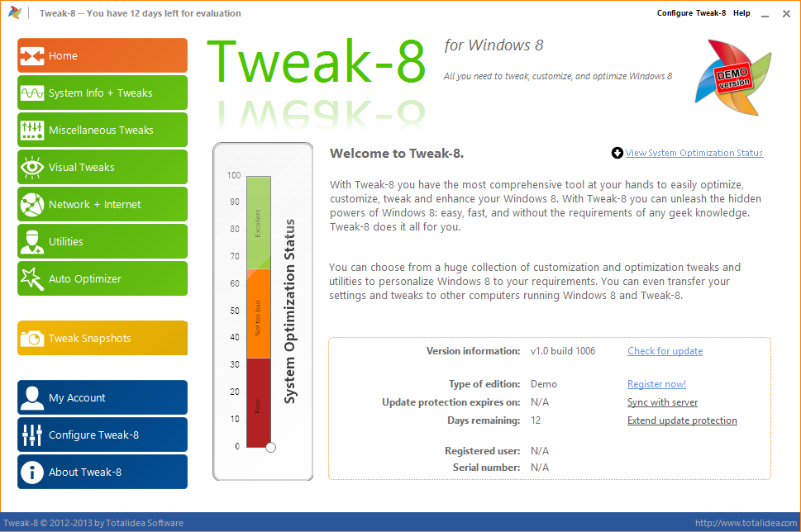
Task: Open System Info + Tweaks waveform icon
Action: 32,93
